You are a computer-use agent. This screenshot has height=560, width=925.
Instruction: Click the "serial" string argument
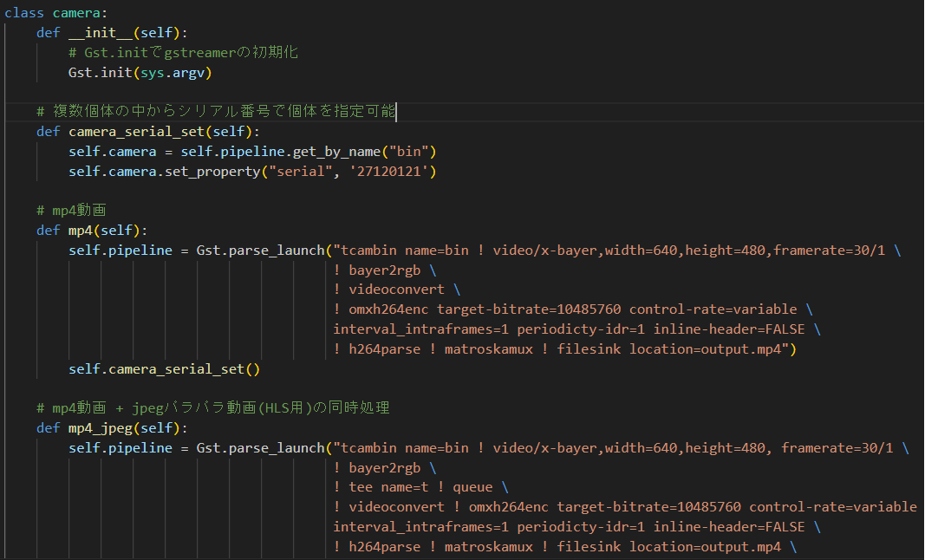click(301, 172)
